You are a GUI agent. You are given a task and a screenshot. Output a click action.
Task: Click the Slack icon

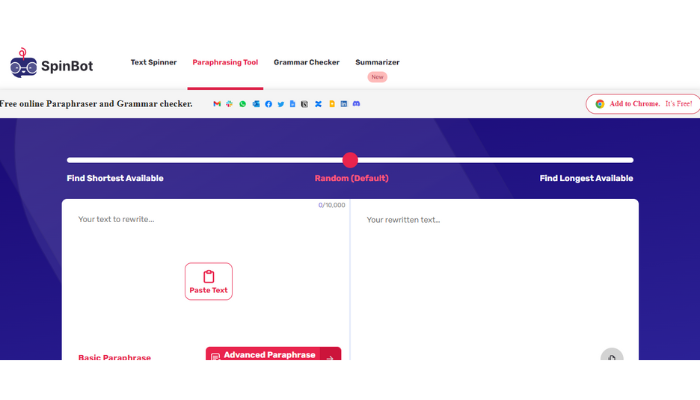(x=229, y=104)
